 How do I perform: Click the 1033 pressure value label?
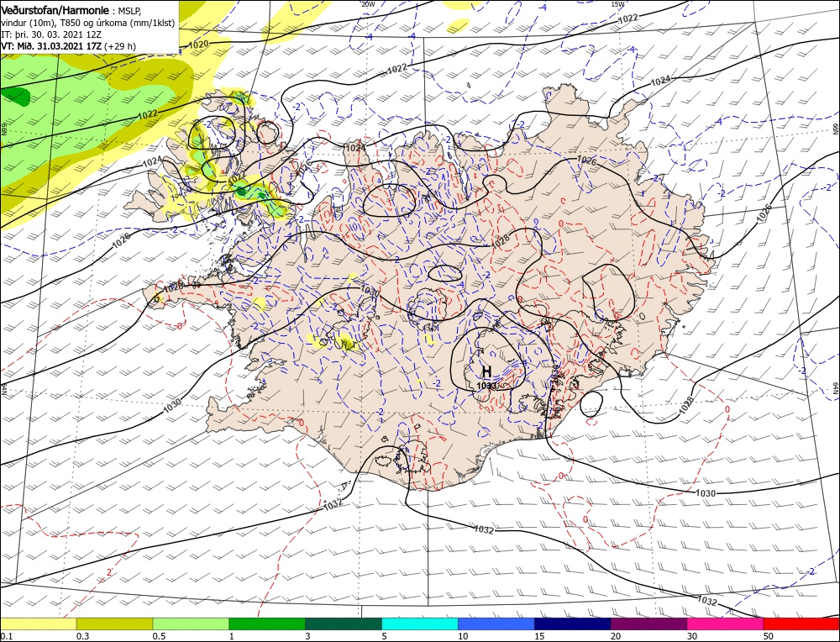click(x=487, y=385)
